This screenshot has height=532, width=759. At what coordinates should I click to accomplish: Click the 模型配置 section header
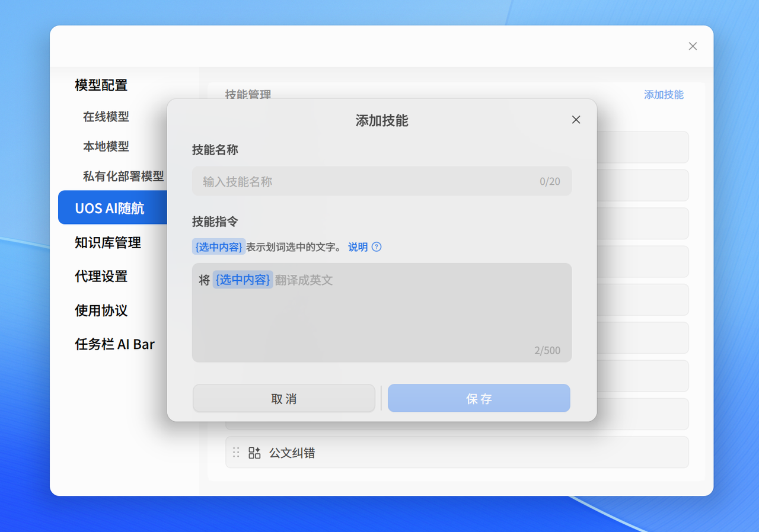coord(100,85)
